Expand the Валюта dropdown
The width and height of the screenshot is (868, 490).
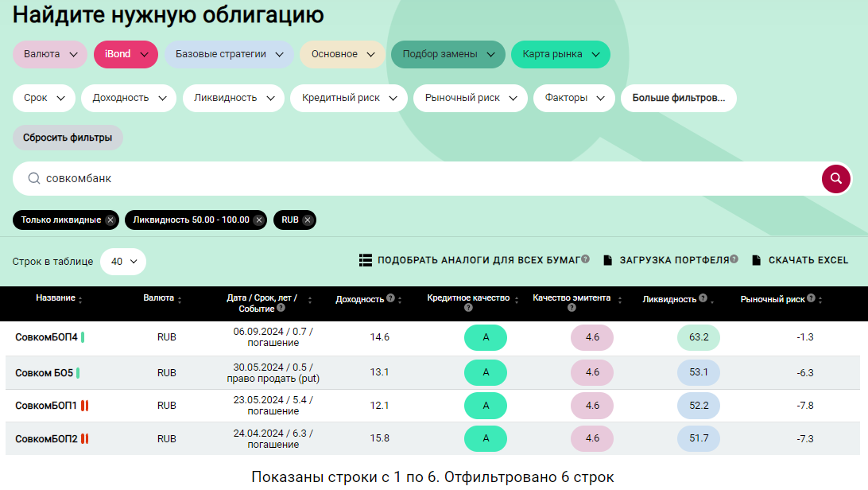[50, 54]
